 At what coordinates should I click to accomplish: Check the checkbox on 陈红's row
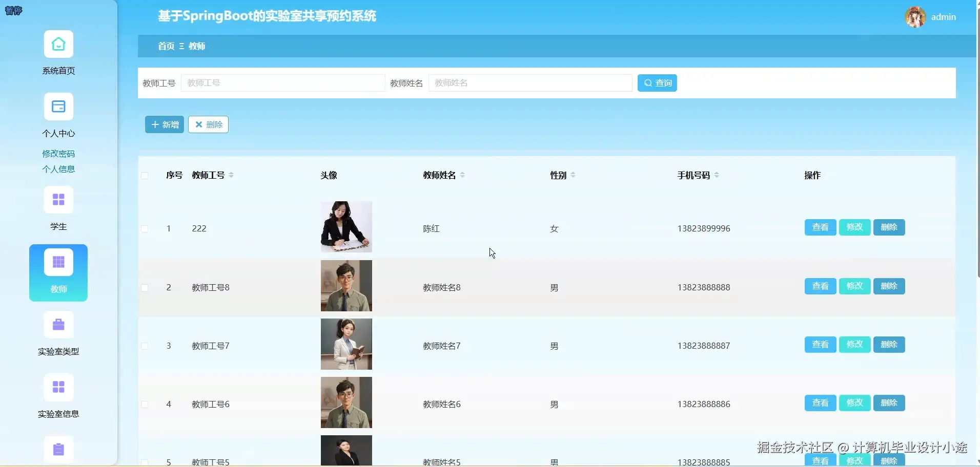coord(145,229)
